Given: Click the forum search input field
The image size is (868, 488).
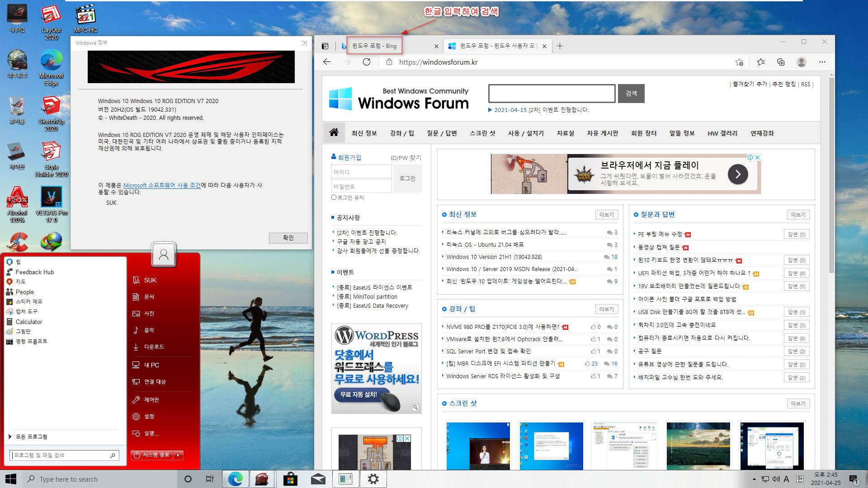Looking at the screenshot, I should pyautogui.click(x=552, y=94).
